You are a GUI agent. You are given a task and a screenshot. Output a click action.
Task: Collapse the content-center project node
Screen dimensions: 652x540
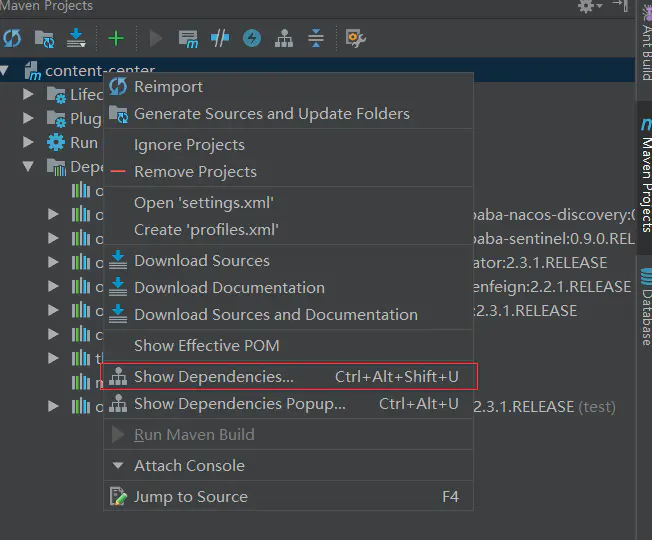point(5,70)
